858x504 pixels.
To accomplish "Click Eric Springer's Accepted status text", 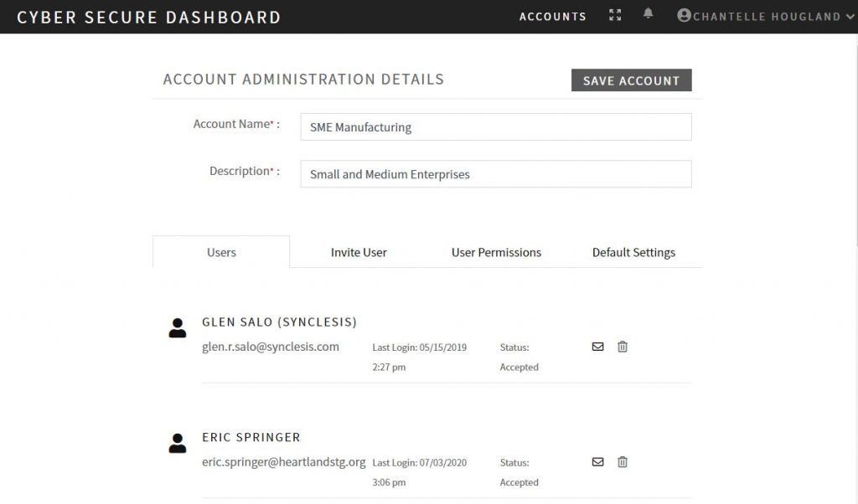I will [519, 482].
